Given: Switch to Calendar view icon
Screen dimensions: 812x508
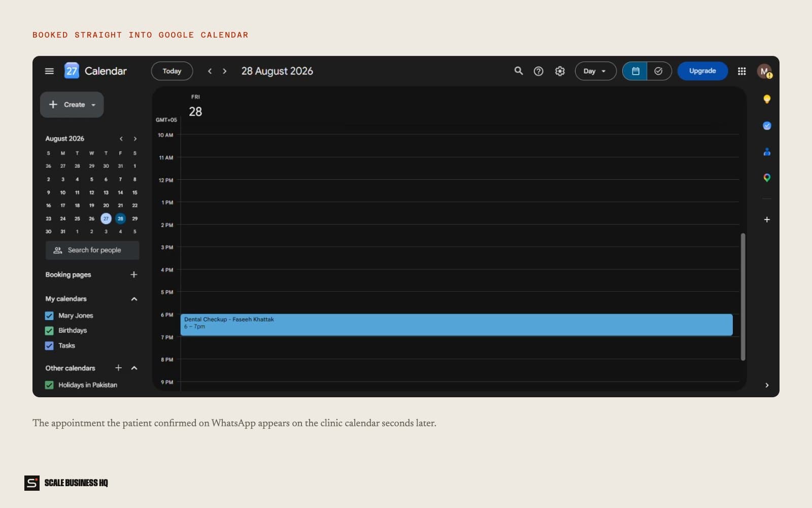Looking at the screenshot, I should click(635, 71).
